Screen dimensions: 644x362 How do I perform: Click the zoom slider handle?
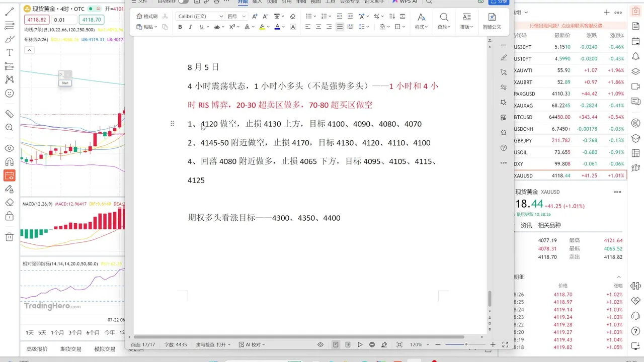pyautogui.click(x=466, y=344)
